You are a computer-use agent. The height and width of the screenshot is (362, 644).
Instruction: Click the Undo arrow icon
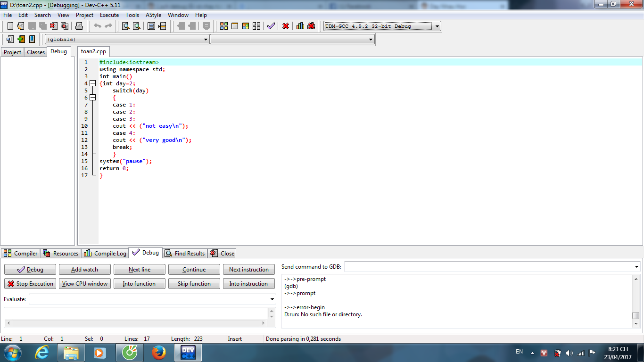point(97,26)
